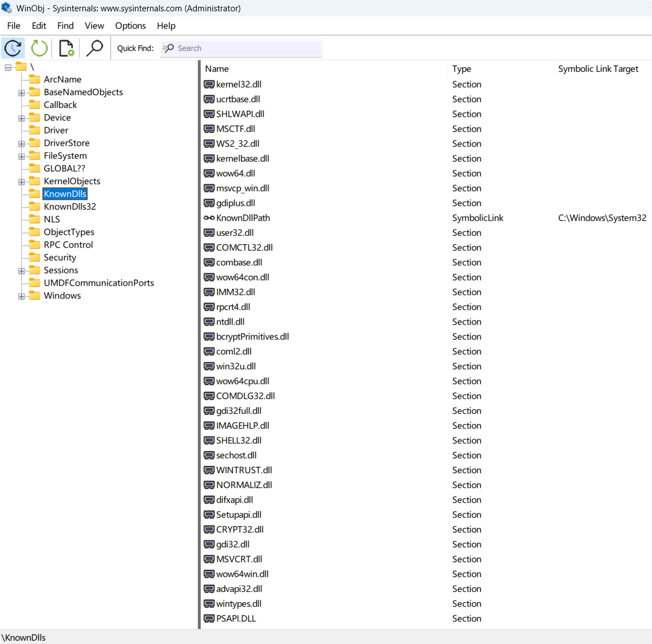Click the \KnownDlls status bar path
652x644 pixels.
coord(24,637)
